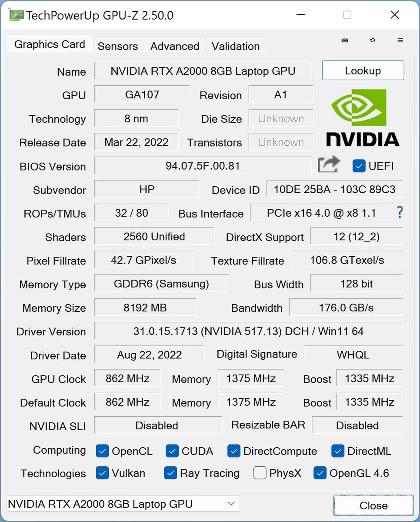Click the Lookup button
This screenshot has height=522, width=420.
click(x=363, y=71)
